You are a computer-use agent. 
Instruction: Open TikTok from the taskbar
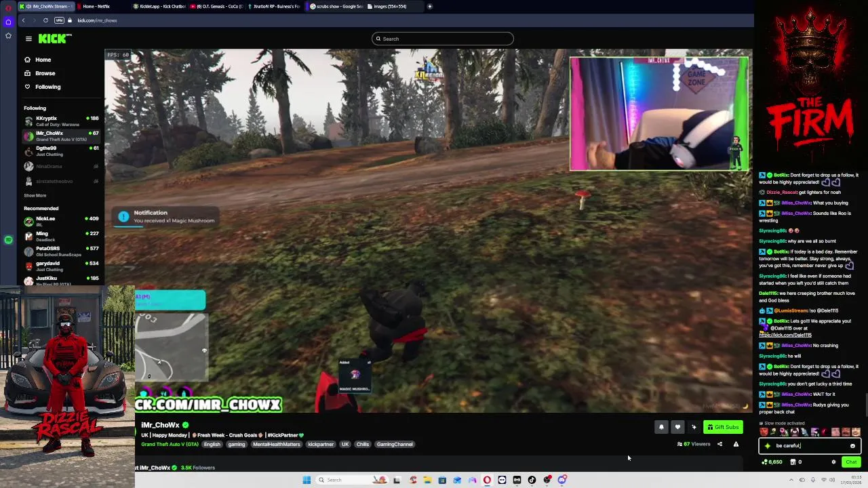tap(532, 480)
